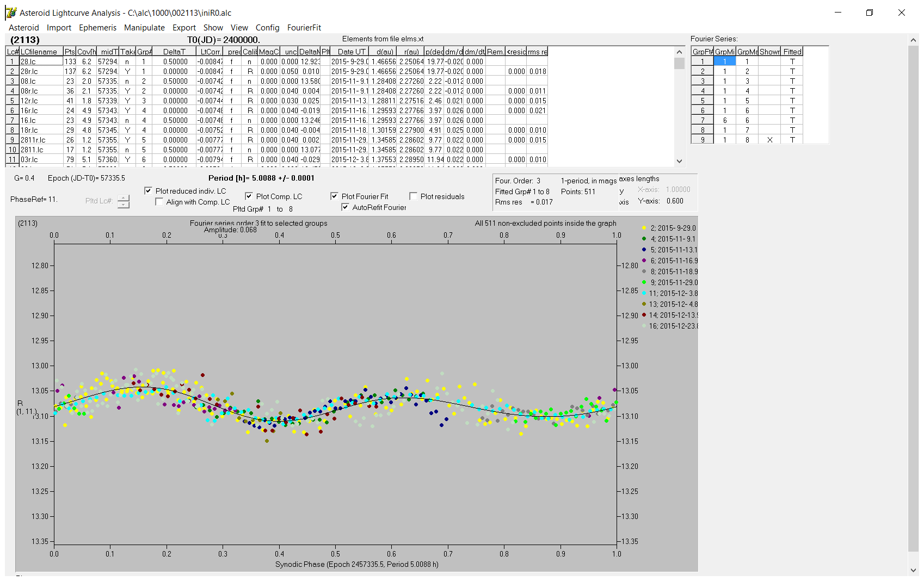924x581 pixels.
Task: Click the PhaseRef= 11. label
Action: click(34, 200)
